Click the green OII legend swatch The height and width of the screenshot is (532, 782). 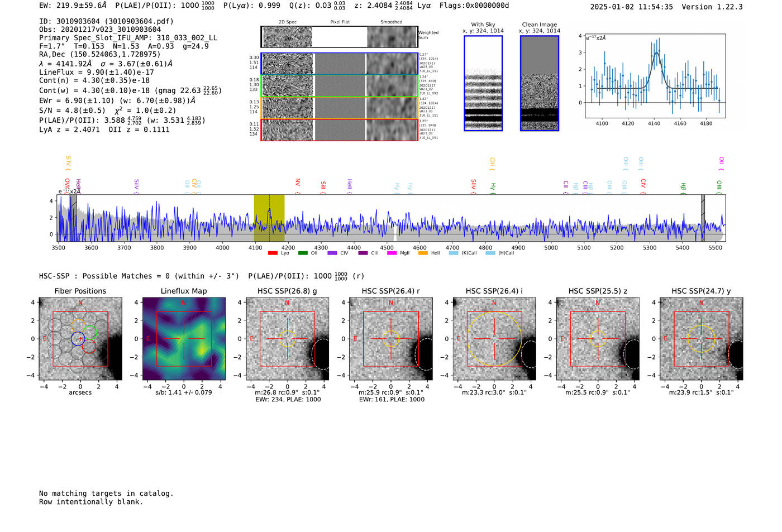click(x=303, y=253)
